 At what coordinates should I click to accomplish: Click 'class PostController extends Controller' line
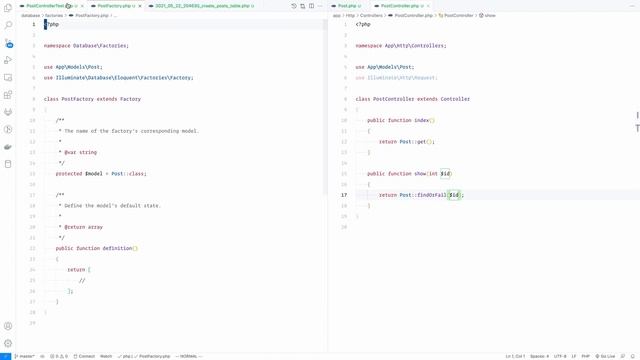(x=413, y=99)
